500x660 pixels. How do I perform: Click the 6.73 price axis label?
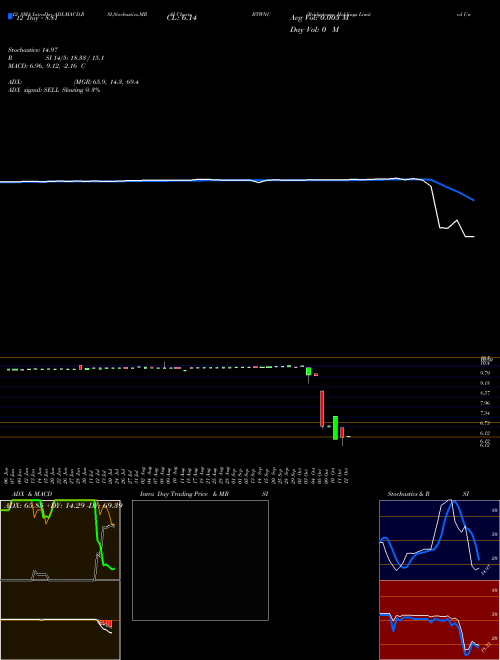485,423
